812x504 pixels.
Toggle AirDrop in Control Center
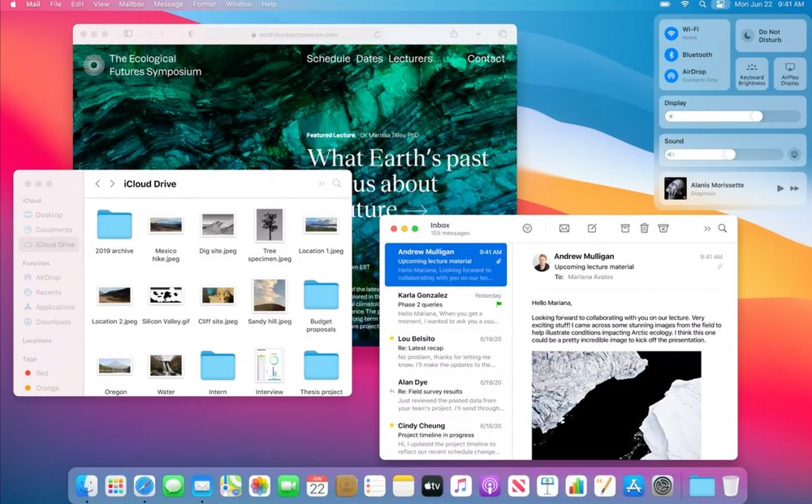click(x=672, y=75)
